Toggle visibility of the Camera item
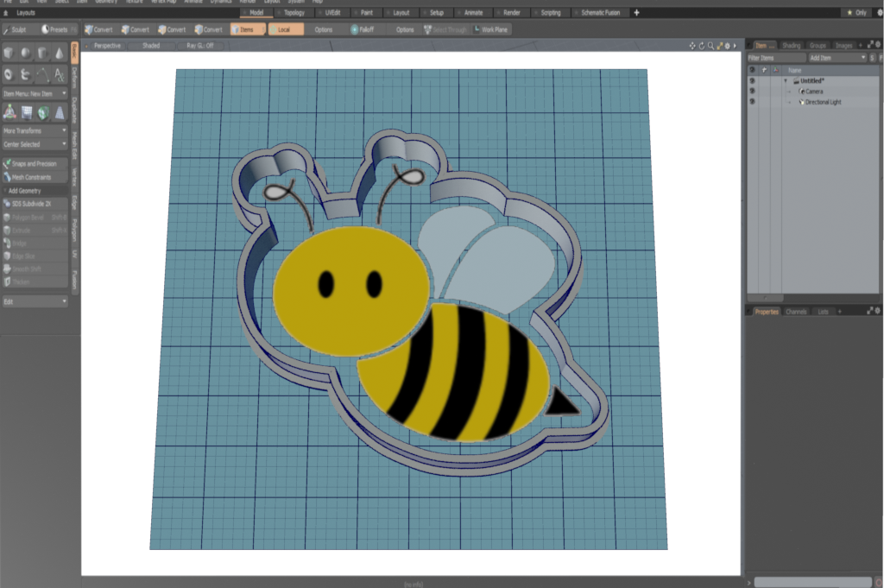This screenshot has height=588, width=884. pyautogui.click(x=752, y=92)
